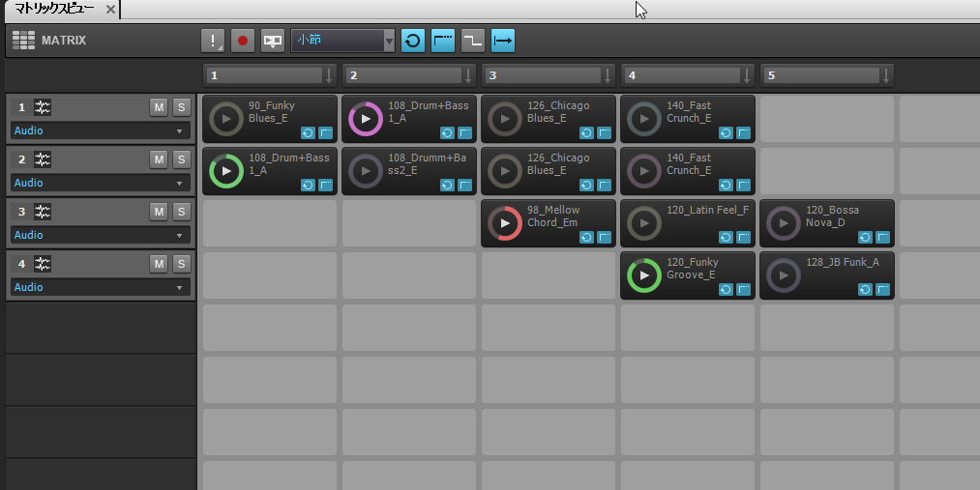This screenshot has width=980, height=490.
Task: Play the 120_Funky Groove_E cell
Action: (x=644, y=275)
